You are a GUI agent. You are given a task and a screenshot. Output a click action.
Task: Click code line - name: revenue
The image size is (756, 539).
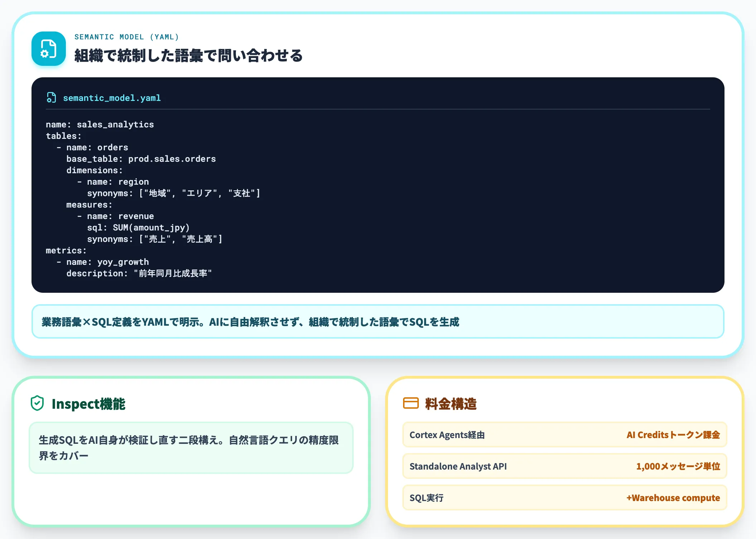pyautogui.click(x=115, y=216)
